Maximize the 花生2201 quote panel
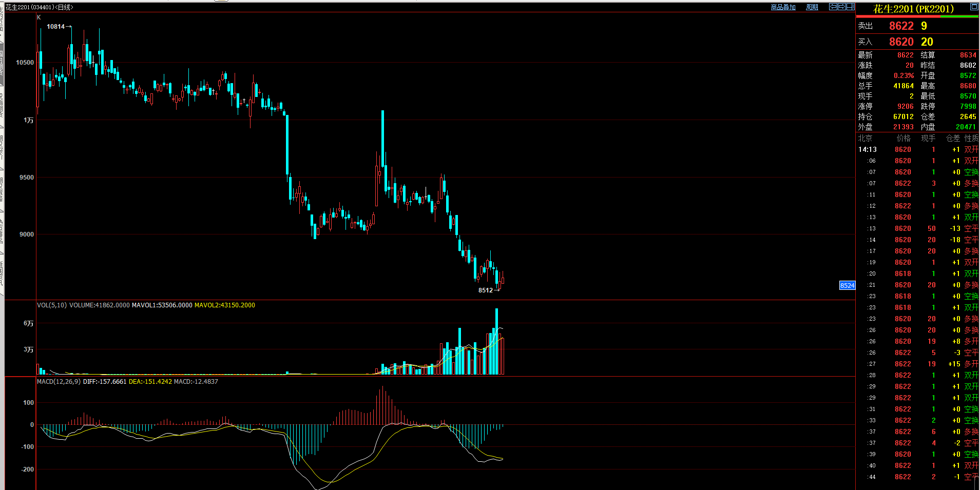This screenshot has height=490, width=980. coord(974,7)
